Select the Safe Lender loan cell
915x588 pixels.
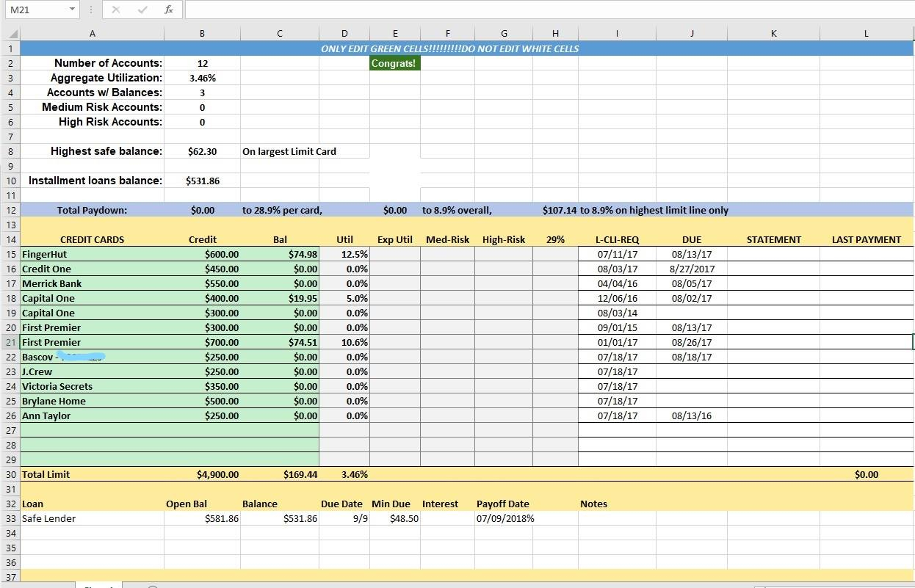tap(92, 518)
